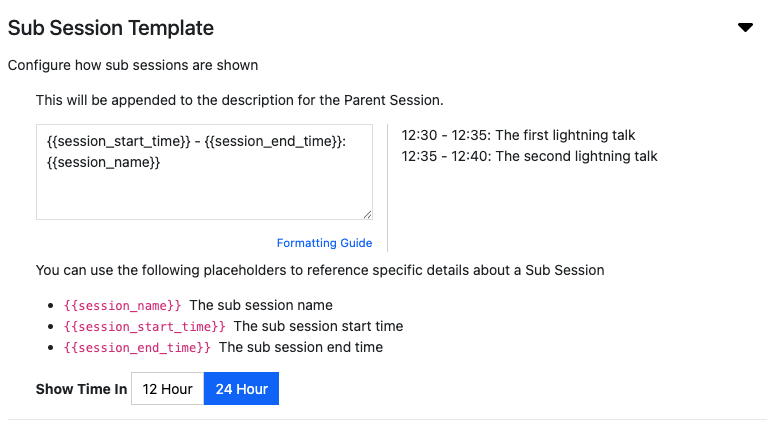
Task: Select 12 Hour time format
Action: coord(167,389)
